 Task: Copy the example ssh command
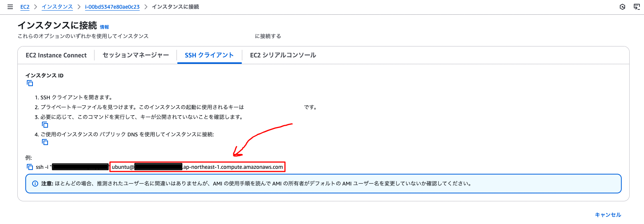pyautogui.click(x=30, y=167)
